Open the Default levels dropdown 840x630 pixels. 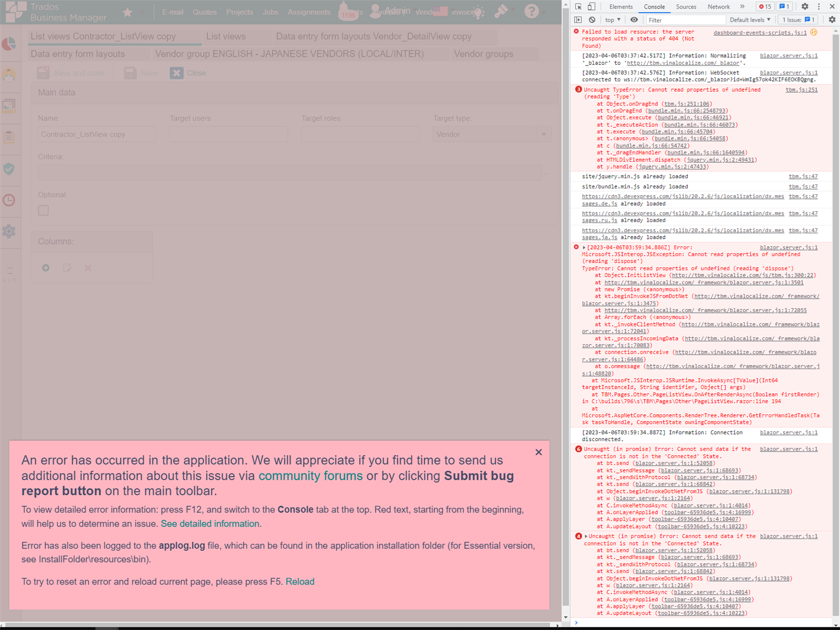point(750,20)
